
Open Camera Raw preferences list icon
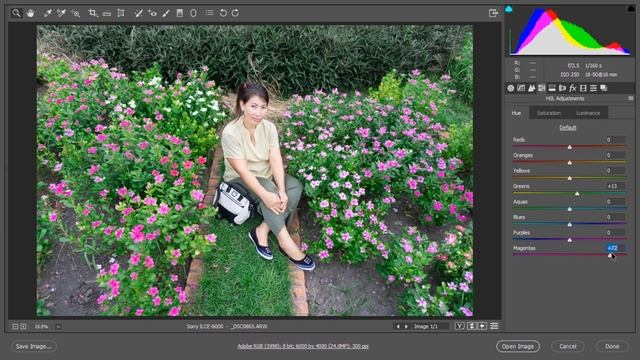(209, 13)
